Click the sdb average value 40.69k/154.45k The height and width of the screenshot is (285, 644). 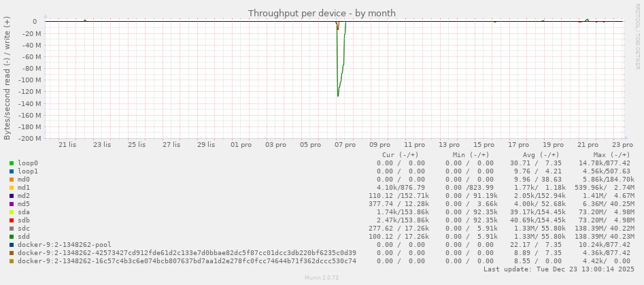(x=538, y=220)
